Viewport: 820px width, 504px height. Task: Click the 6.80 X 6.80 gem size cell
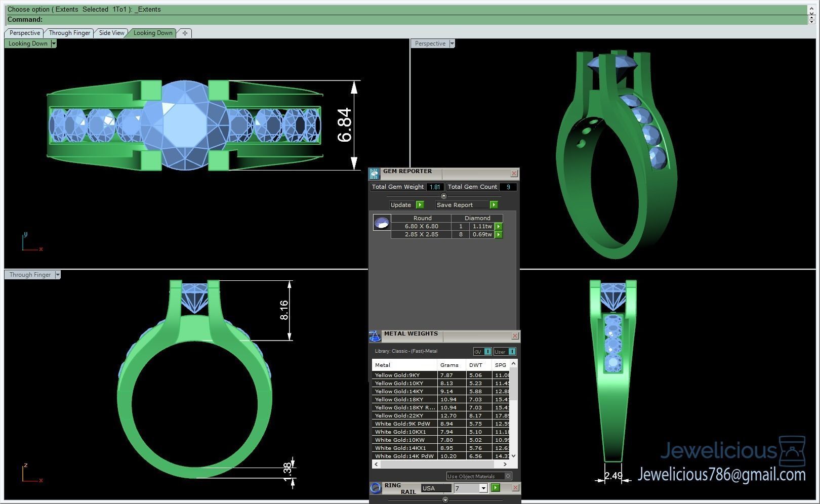pos(422,227)
